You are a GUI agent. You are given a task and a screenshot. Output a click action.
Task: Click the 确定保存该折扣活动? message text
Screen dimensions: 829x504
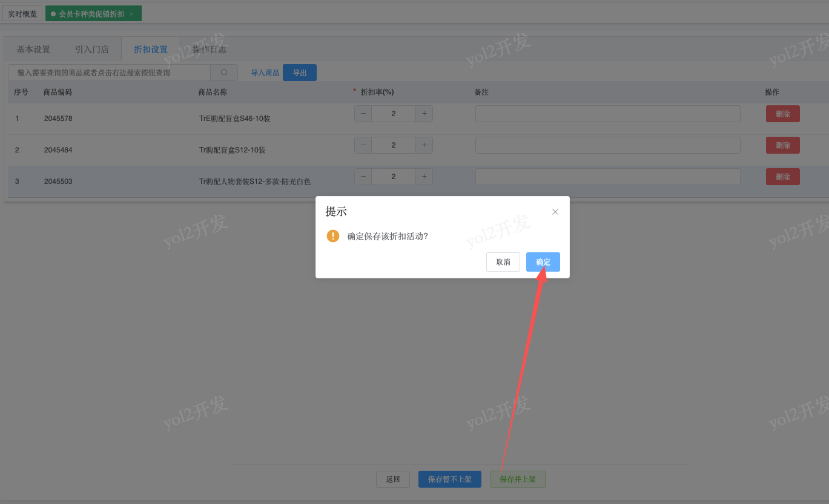pos(388,237)
